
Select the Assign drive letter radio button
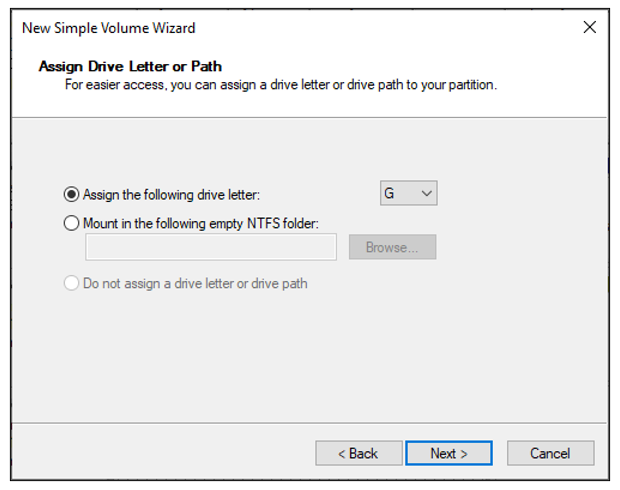(x=71, y=195)
